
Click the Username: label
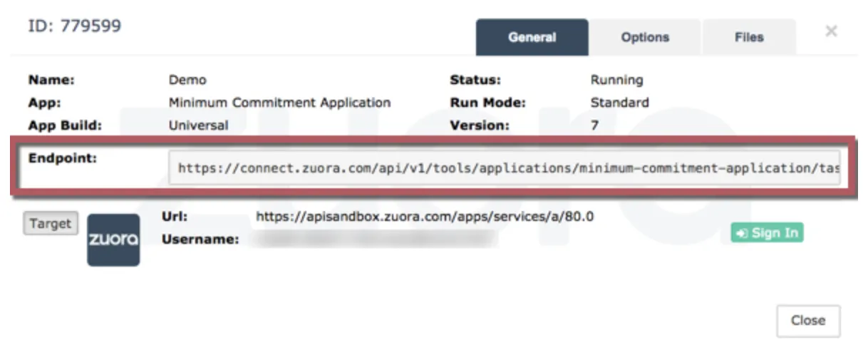point(200,240)
